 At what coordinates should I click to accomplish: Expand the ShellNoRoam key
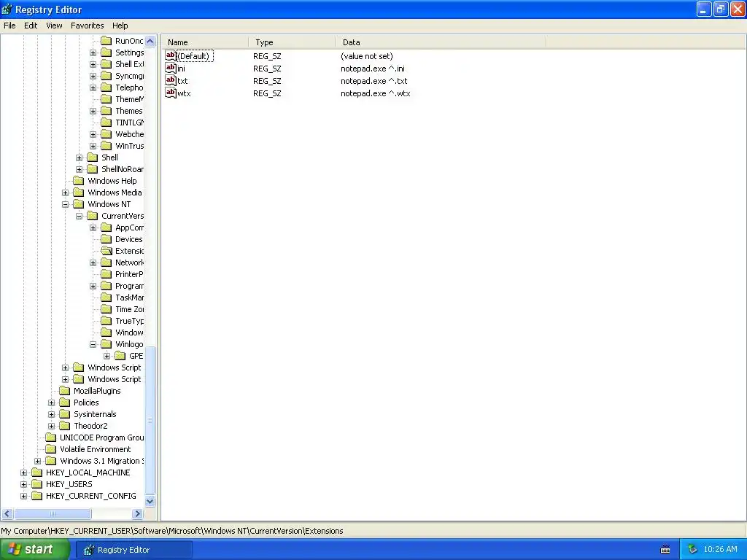point(79,169)
